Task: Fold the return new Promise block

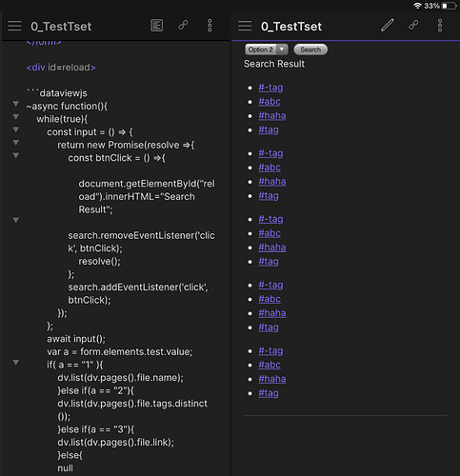Action: click(x=15, y=143)
